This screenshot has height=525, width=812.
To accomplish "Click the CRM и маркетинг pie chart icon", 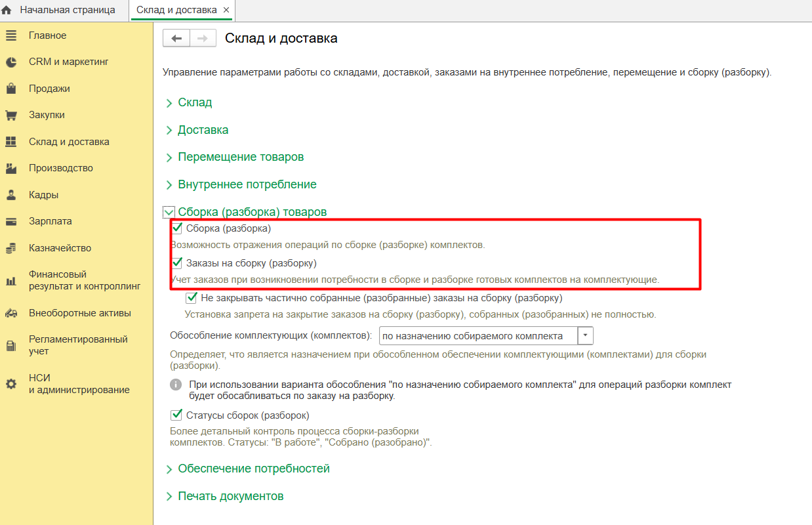I will tap(11, 62).
